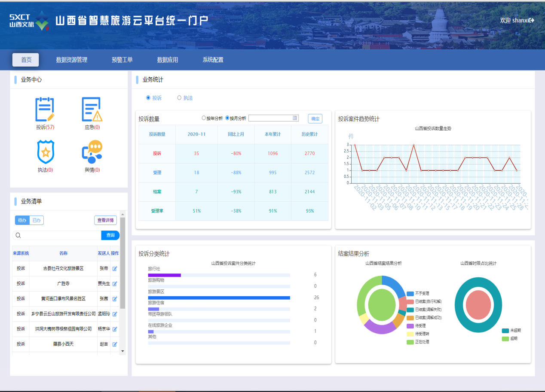The image size is (545, 392).
Task: Open the 数据资源管理 menu
Action: [72, 60]
